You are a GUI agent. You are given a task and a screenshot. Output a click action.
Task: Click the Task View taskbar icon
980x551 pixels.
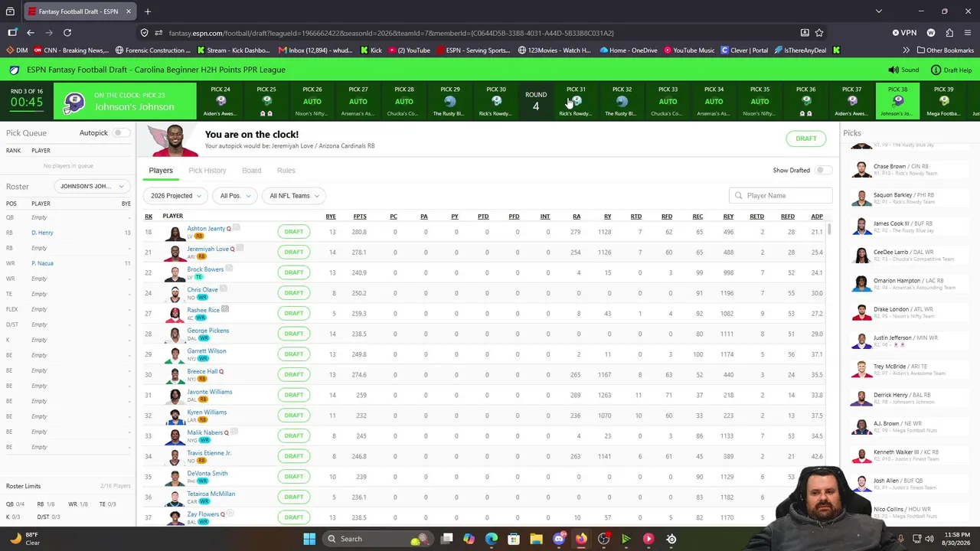(x=447, y=539)
